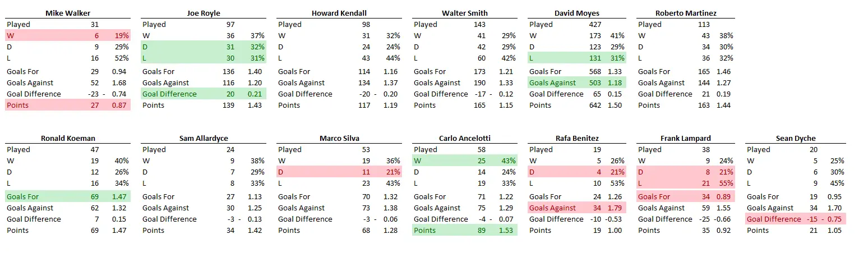This screenshot has height=257, width=868.
Task: Click the David Moyes header
Action: coord(576,13)
